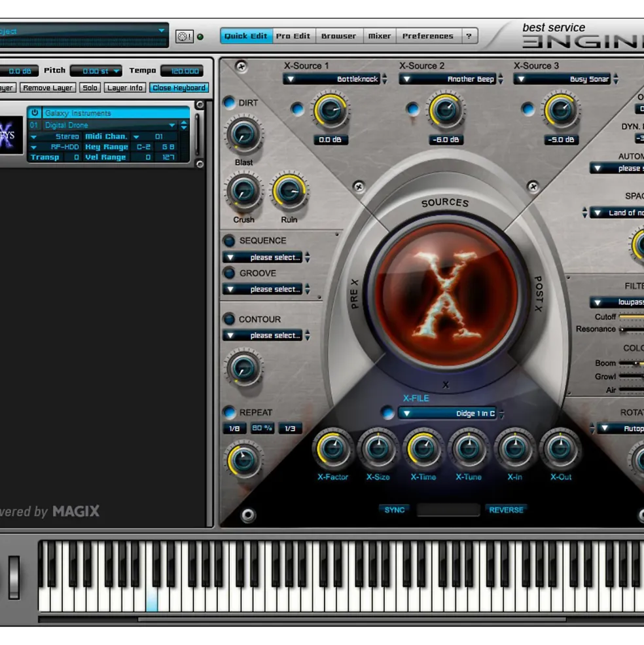
Task: Enable the SEQUENCE section light
Action: click(x=229, y=240)
